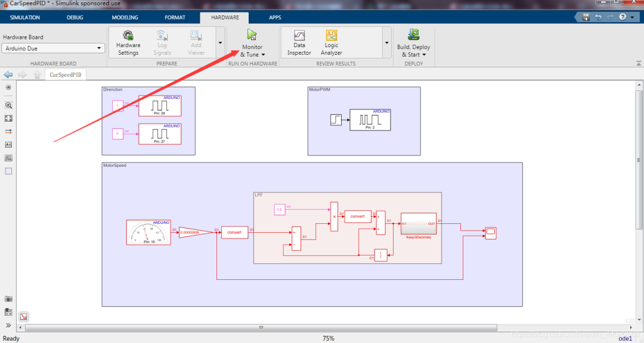This screenshot has height=343, width=644.
Task: Launch the Logic Analyzer
Action: [x=332, y=42]
